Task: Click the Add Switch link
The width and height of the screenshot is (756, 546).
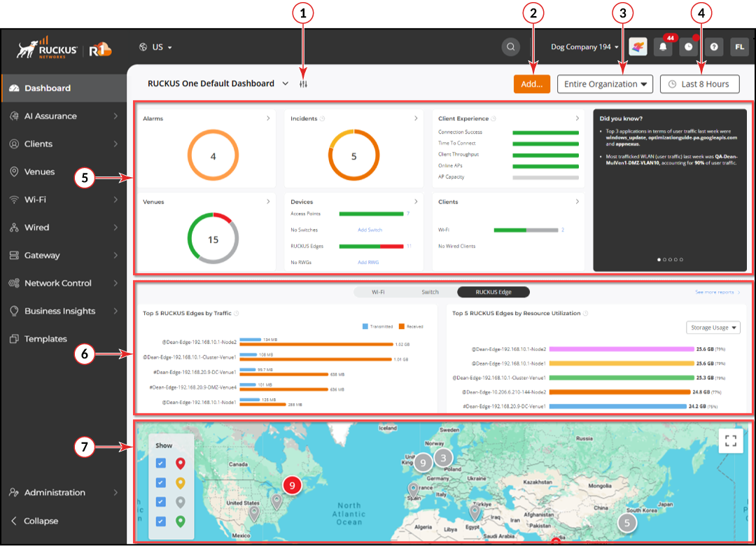Action: (370, 230)
